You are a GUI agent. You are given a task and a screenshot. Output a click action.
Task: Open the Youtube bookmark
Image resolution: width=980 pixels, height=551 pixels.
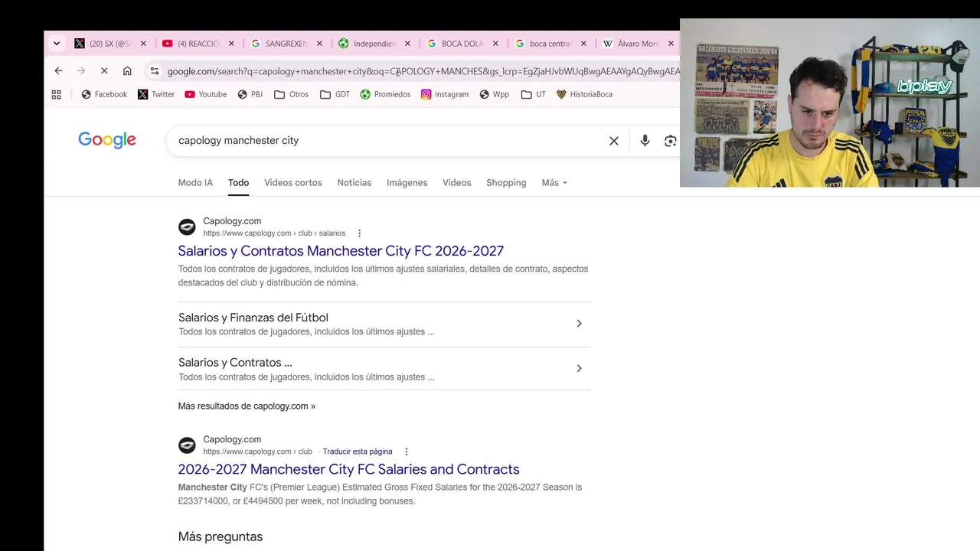pyautogui.click(x=205, y=94)
